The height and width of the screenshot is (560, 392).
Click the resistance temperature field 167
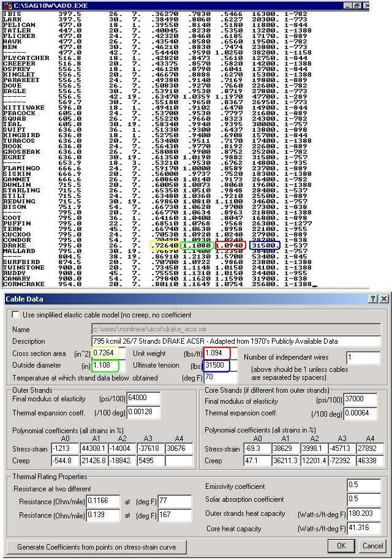click(x=175, y=515)
